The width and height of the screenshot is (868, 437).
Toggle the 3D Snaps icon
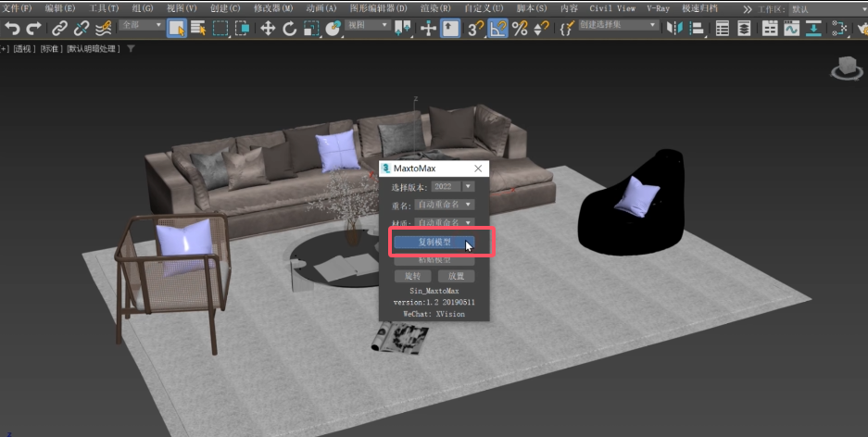(x=475, y=28)
